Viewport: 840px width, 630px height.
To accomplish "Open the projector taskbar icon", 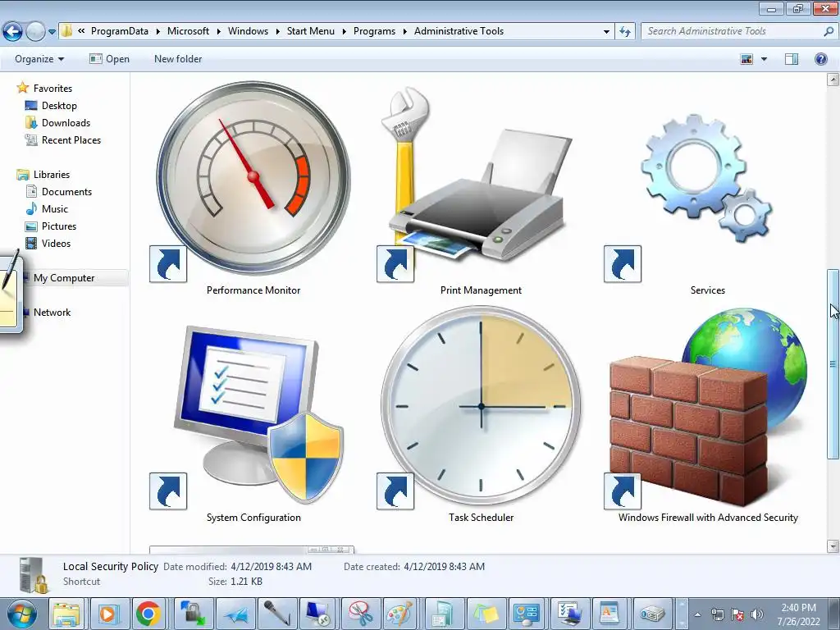I will pyautogui.click(x=652, y=614).
